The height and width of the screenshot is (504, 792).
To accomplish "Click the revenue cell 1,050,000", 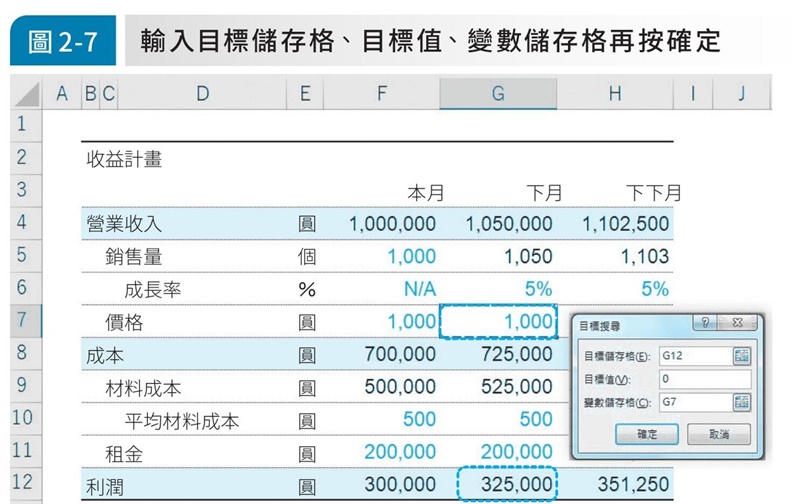I will pyautogui.click(x=509, y=224).
